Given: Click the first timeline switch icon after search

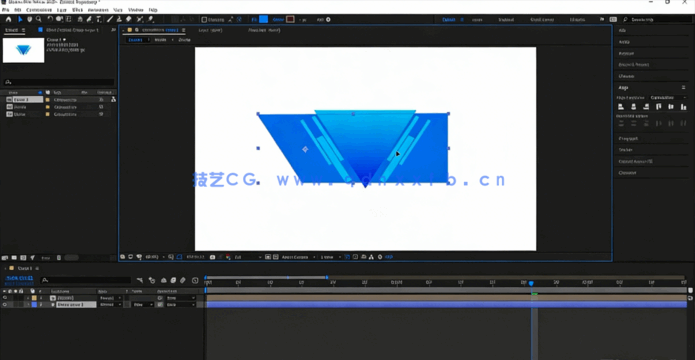Looking at the screenshot, I should click(x=140, y=280).
